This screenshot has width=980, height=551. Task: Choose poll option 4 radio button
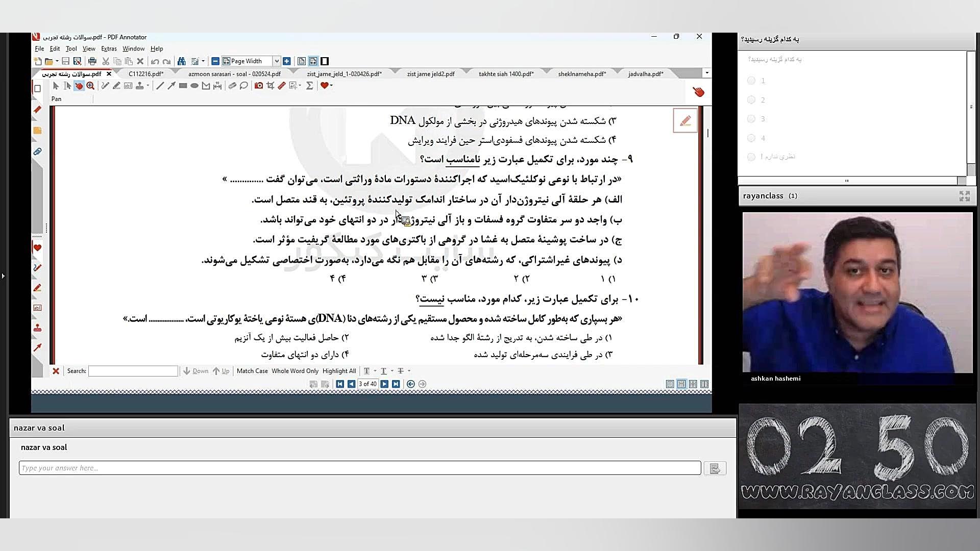[751, 138]
